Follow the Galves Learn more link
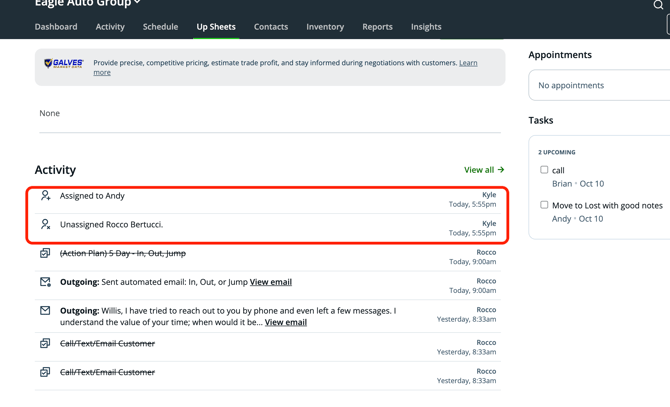670x407 pixels. [x=468, y=63]
